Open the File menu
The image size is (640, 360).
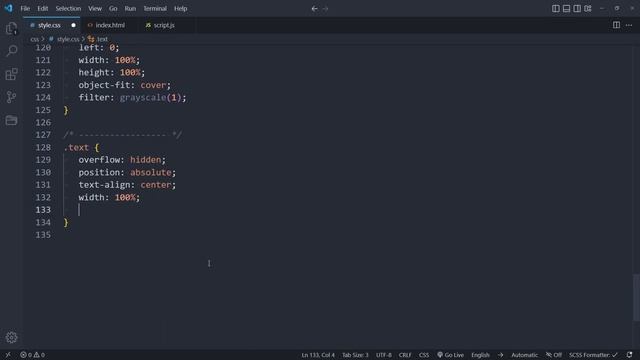pos(25,9)
